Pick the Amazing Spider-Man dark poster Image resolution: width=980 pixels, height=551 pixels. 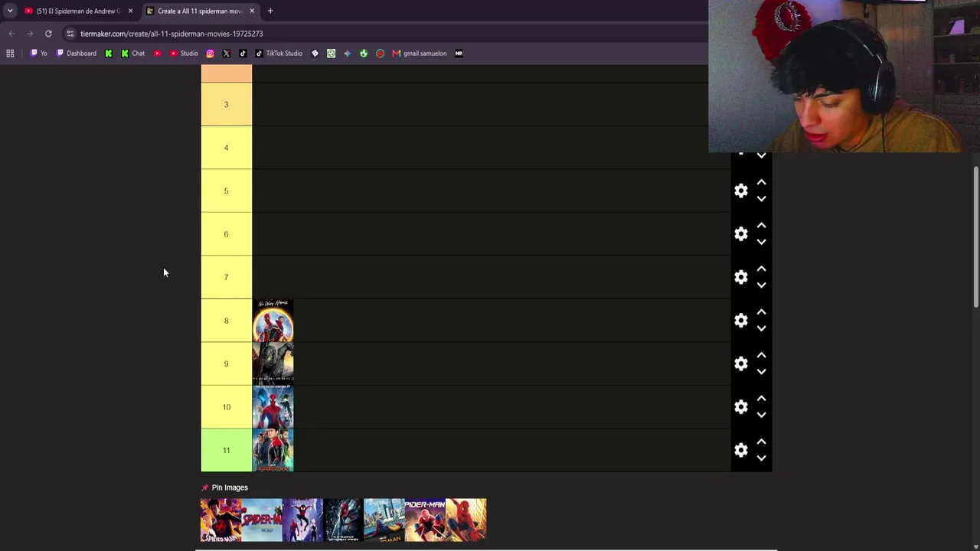point(343,520)
